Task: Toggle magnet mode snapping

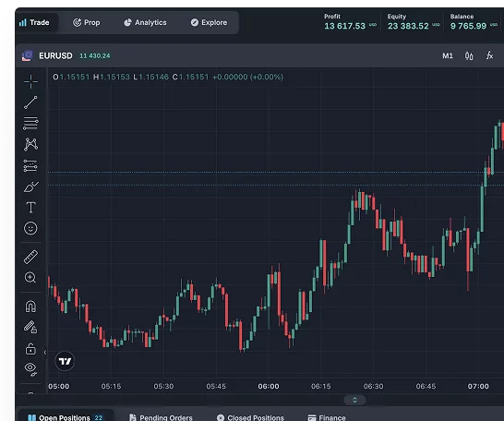Action: coord(30,307)
